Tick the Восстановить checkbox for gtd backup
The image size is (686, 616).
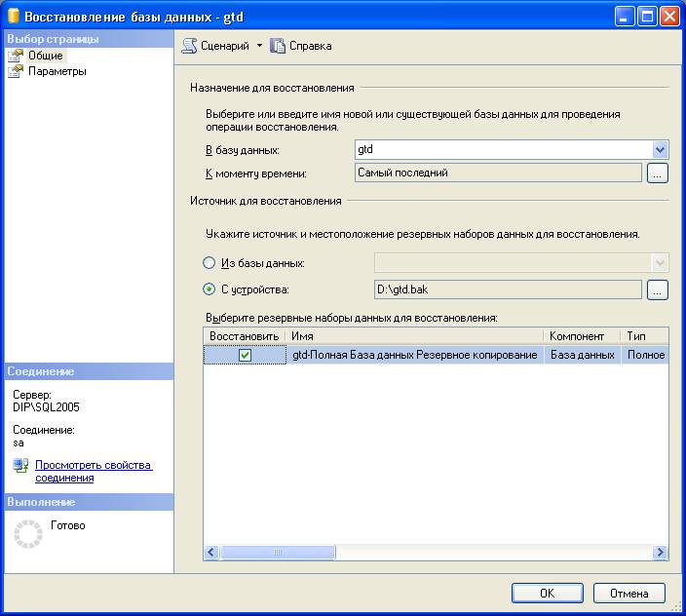tap(245, 356)
